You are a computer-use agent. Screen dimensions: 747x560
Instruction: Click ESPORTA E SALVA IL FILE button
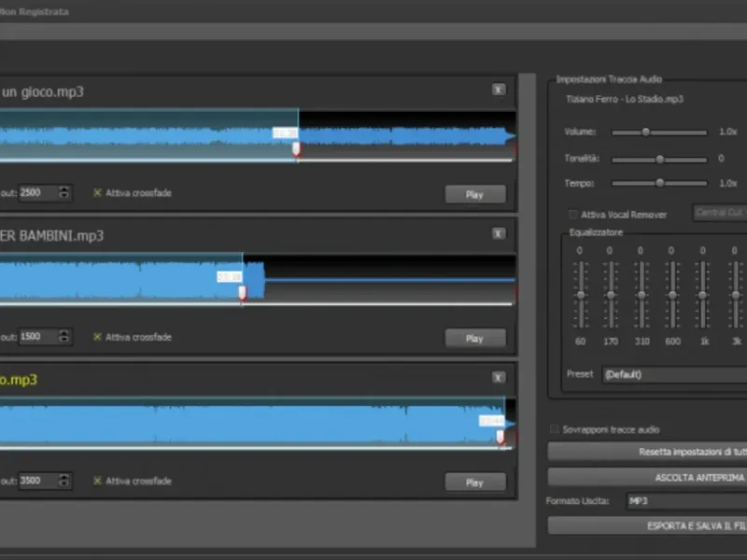pyautogui.click(x=647, y=525)
